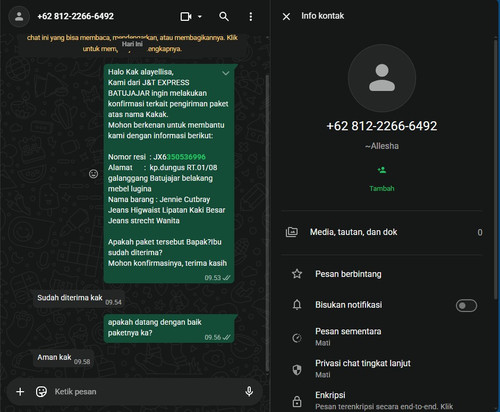The image size is (500, 412).
Task: Start a video call
Action: point(186,16)
